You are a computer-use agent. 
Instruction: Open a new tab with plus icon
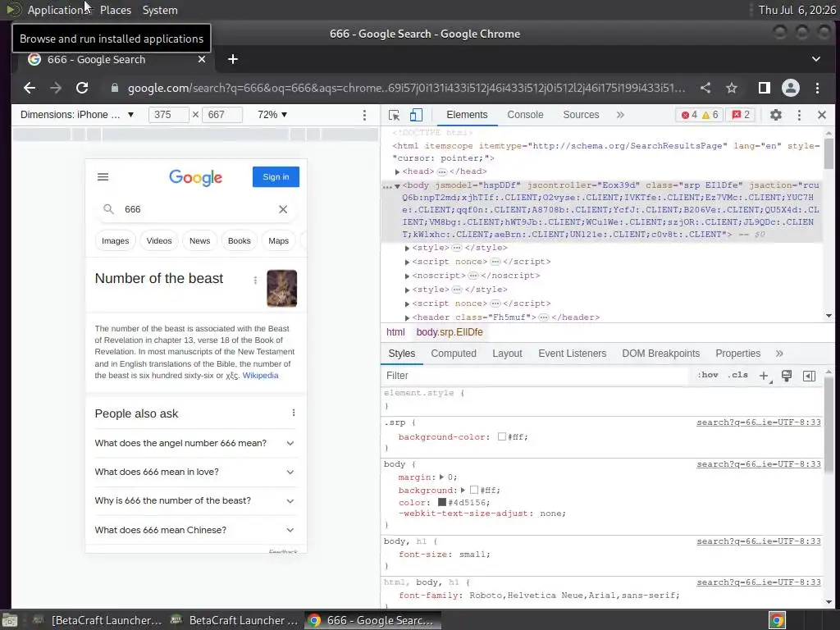pos(232,59)
